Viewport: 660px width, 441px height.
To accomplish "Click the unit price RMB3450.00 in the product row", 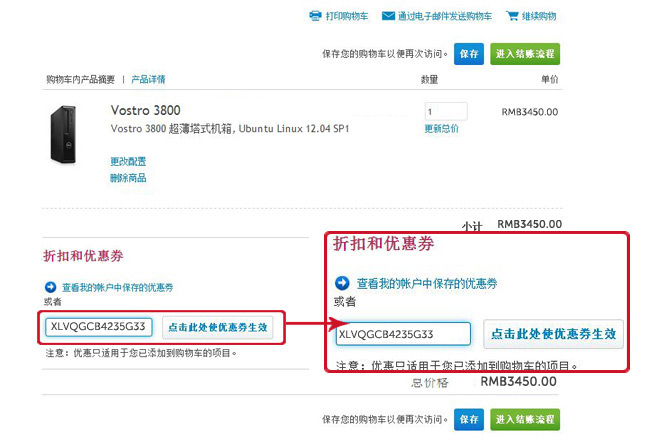I will pos(530,112).
